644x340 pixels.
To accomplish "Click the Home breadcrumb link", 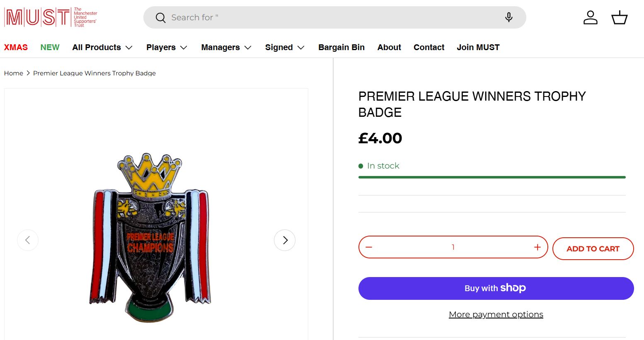I will (x=14, y=73).
